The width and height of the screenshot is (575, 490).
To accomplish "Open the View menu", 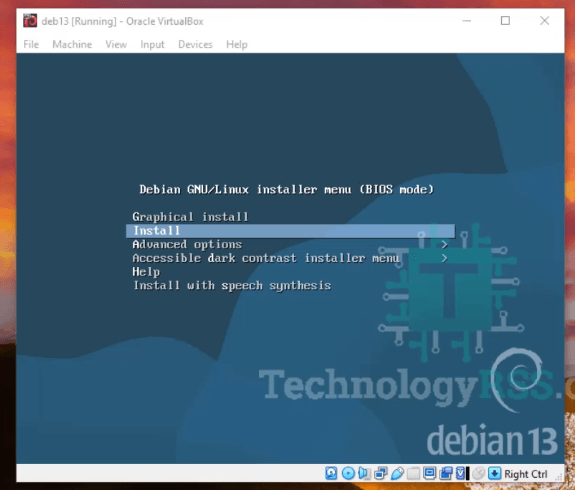I will click(x=116, y=44).
